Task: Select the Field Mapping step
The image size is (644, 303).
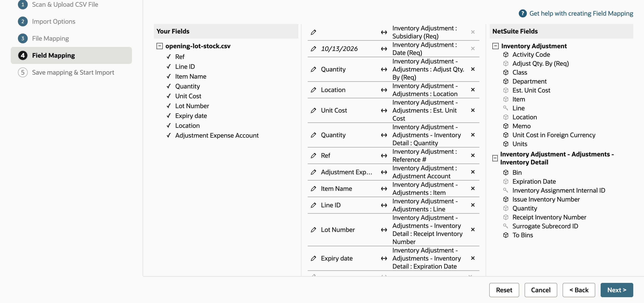Action: 71,55
